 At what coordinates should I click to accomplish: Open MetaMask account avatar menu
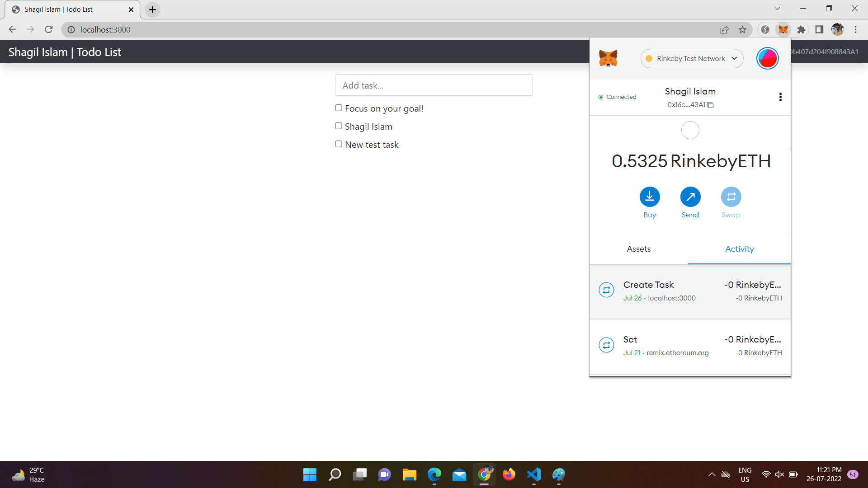(x=767, y=58)
